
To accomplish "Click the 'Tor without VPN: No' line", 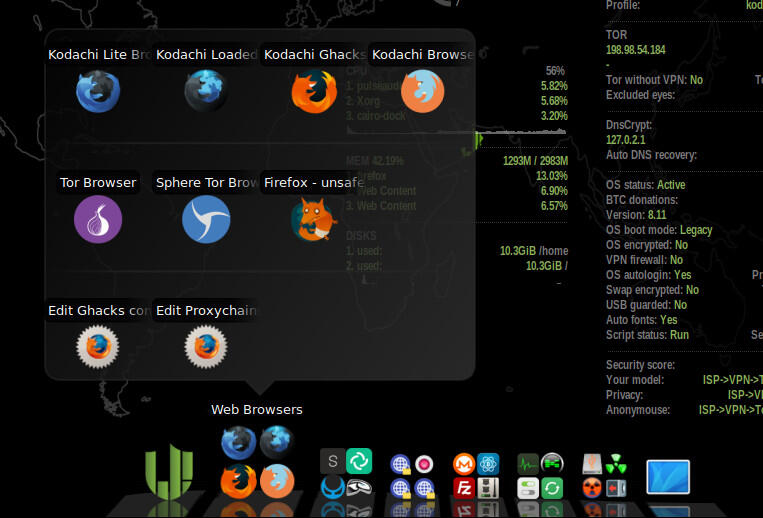I will [x=654, y=80].
